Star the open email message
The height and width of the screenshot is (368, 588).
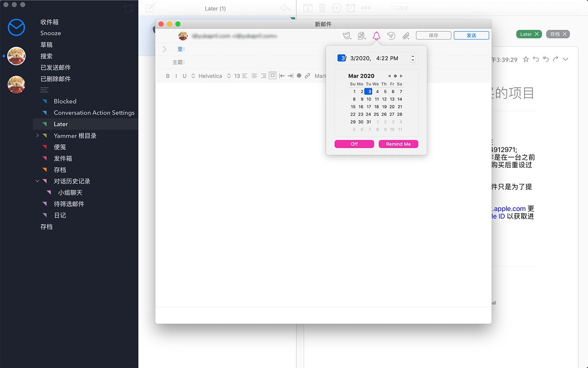click(x=526, y=59)
